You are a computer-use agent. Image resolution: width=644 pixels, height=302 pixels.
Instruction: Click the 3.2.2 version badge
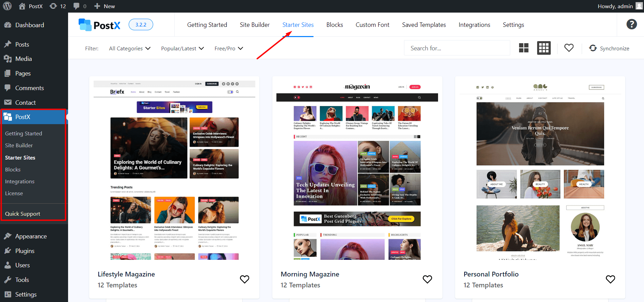pos(141,24)
